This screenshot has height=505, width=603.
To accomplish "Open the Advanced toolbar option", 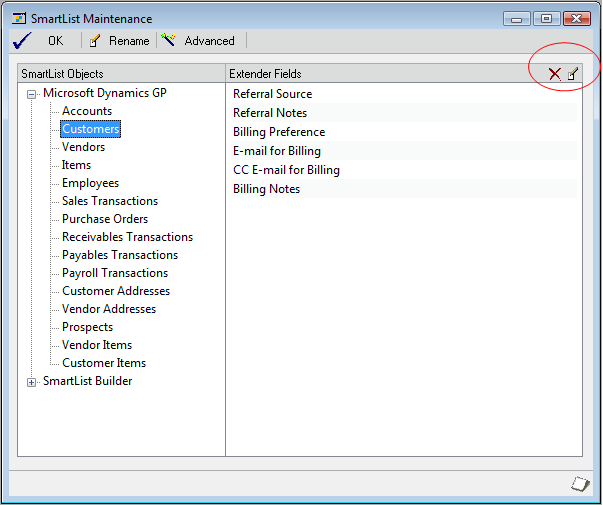I will [199, 41].
